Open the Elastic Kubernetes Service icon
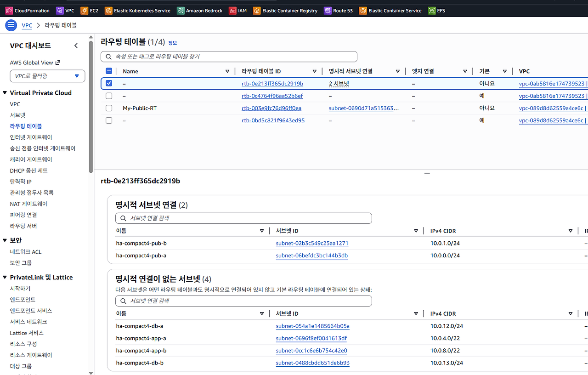Viewport: 588px width, 375px height. pyautogui.click(x=108, y=11)
